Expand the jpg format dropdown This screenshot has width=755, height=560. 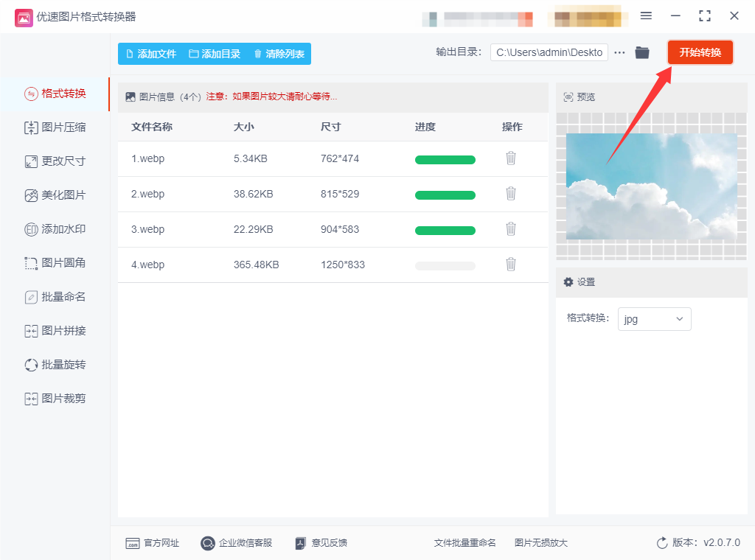click(x=655, y=319)
